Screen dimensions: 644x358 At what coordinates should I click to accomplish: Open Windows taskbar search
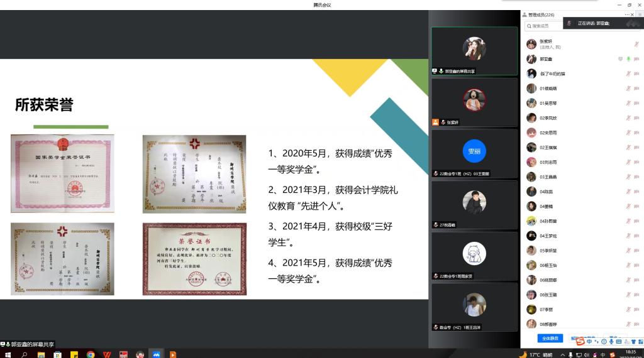[25, 354]
